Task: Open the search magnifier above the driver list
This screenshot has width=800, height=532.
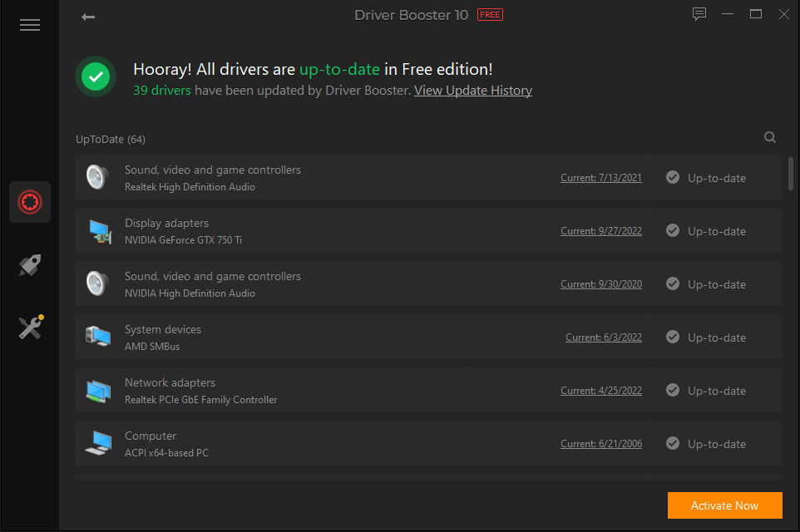Action: coord(769,136)
